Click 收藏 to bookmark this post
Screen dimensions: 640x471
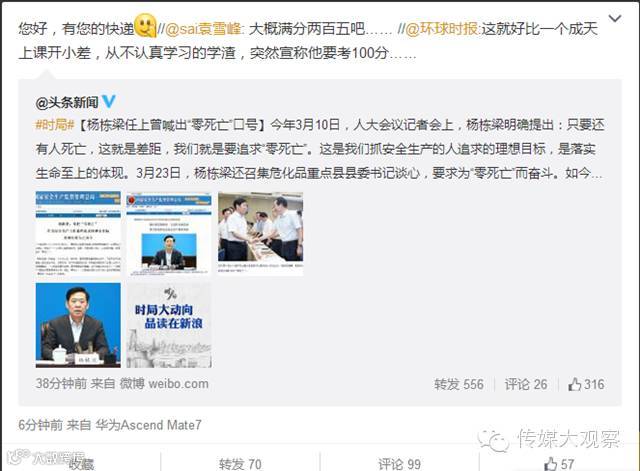pyautogui.click(x=81, y=464)
